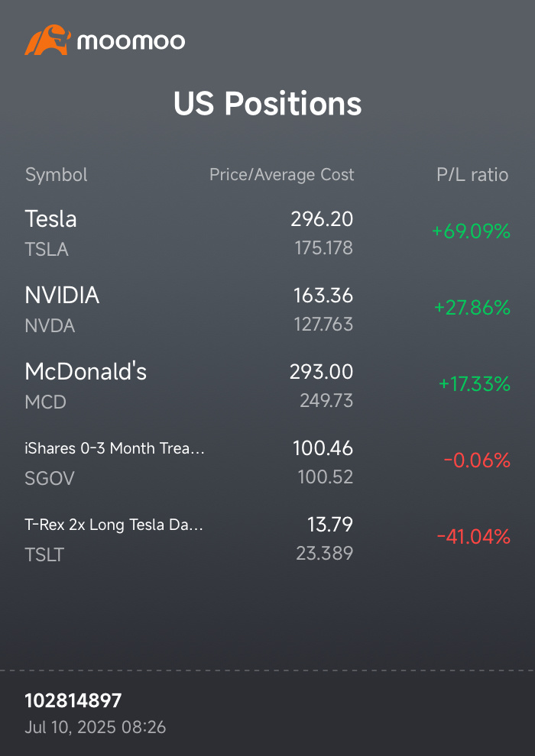Screen dimensions: 535x756
Task: Open the McDonald's position row
Action: [x=267, y=386]
